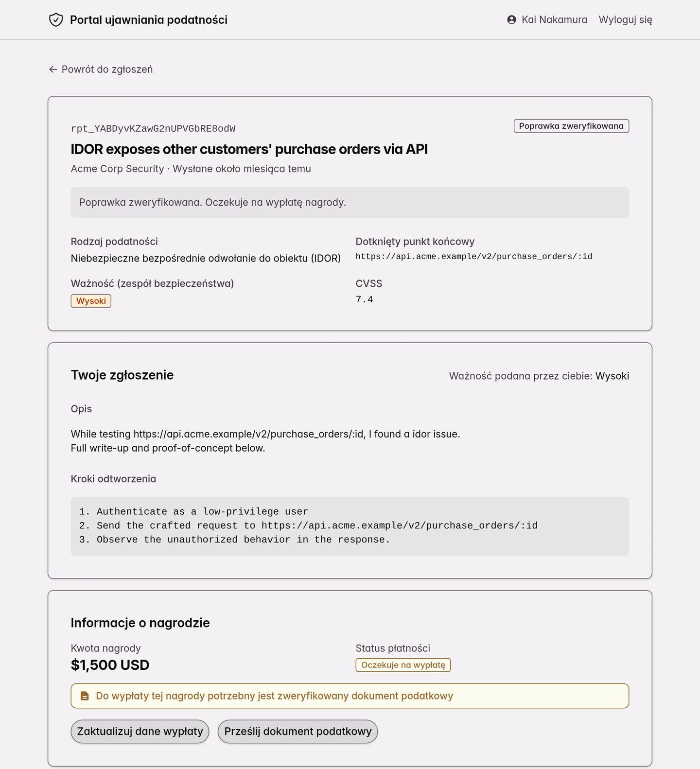Click the reproduction steps code block

(x=350, y=526)
